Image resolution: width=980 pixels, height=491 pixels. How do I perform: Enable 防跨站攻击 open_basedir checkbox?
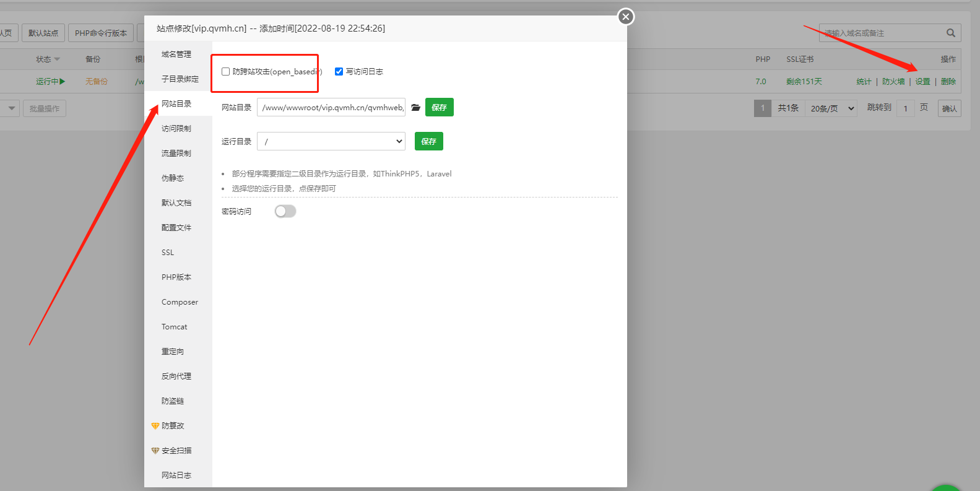point(225,72)
